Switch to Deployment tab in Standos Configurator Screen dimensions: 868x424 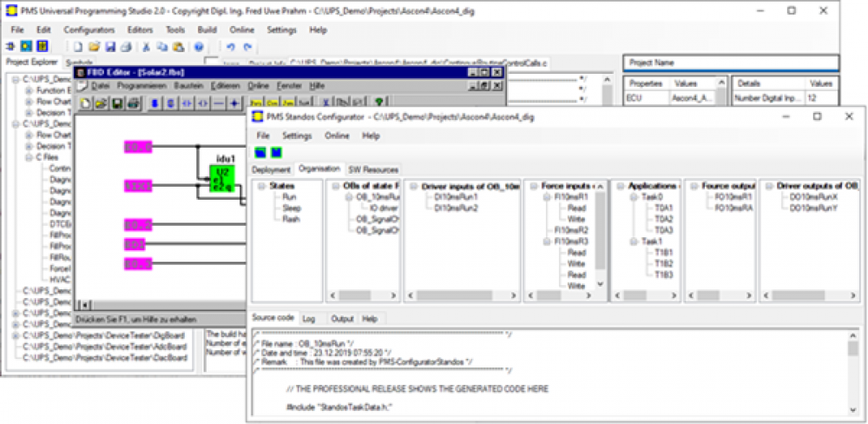(x=271, y=169)
